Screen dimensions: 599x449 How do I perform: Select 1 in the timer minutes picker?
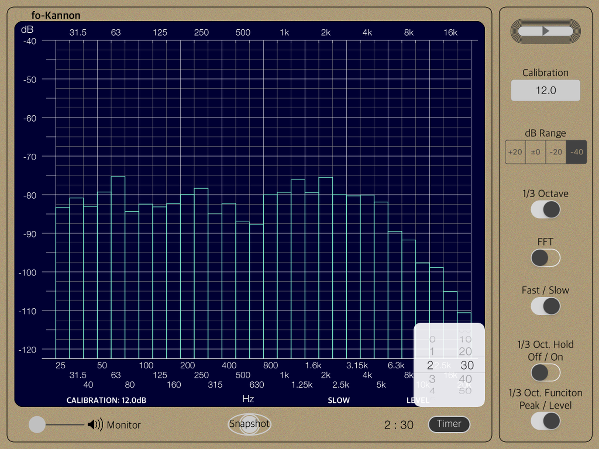click(432, 351)
